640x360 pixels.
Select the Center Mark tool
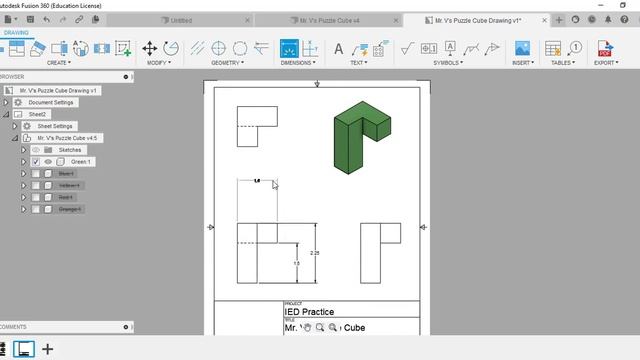[x=219, y=48]
